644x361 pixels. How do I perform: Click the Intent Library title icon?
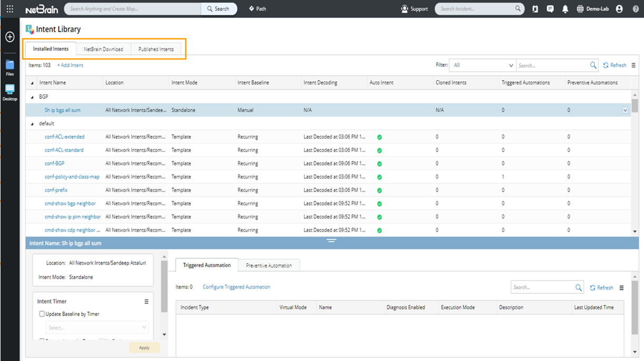[x=30, y=29]
